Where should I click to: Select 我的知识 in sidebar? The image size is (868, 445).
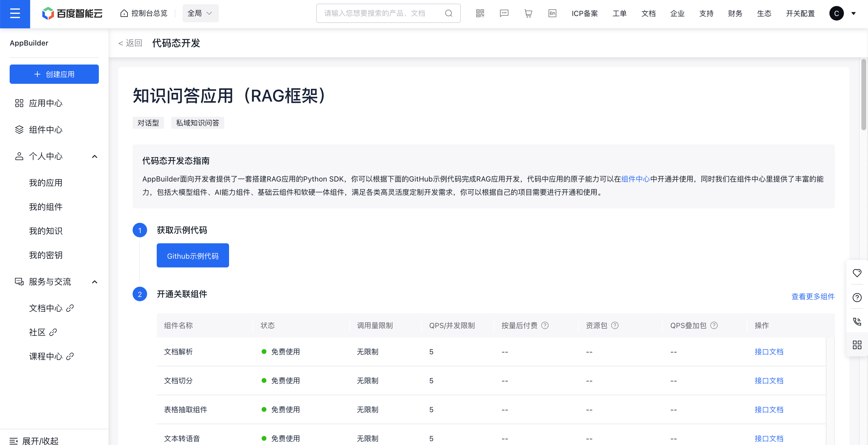coord(46,231)
